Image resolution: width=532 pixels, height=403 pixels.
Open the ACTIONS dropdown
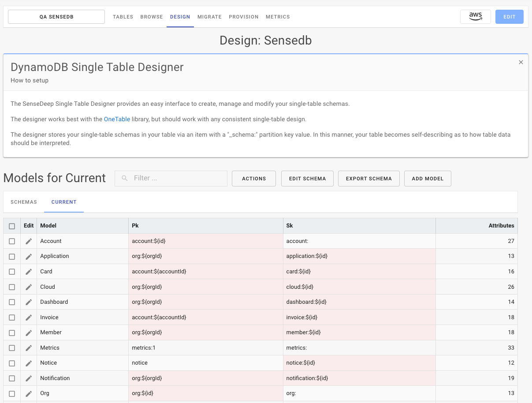pos(253,178)
